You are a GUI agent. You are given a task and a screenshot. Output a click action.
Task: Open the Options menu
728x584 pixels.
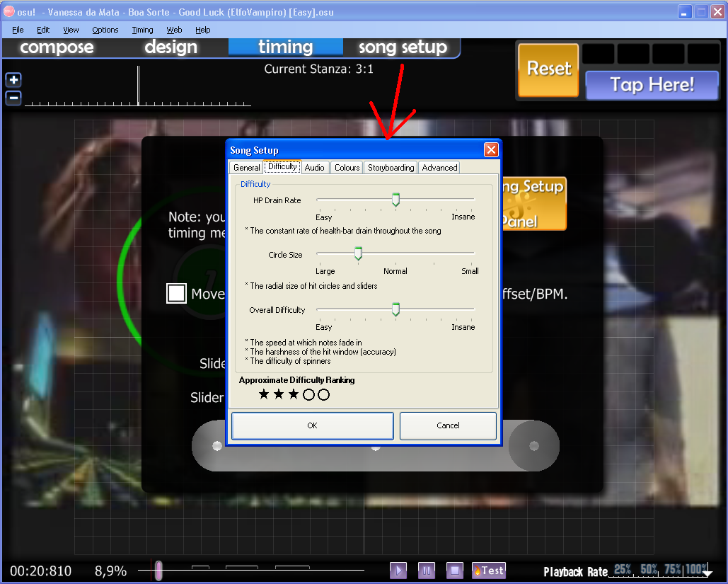pos(105,30)
